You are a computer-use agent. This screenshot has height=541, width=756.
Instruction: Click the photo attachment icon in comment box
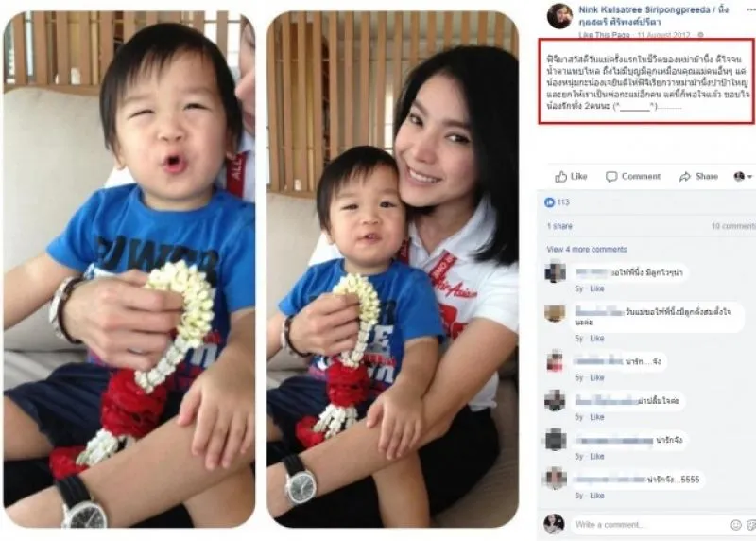coord(750,525)
